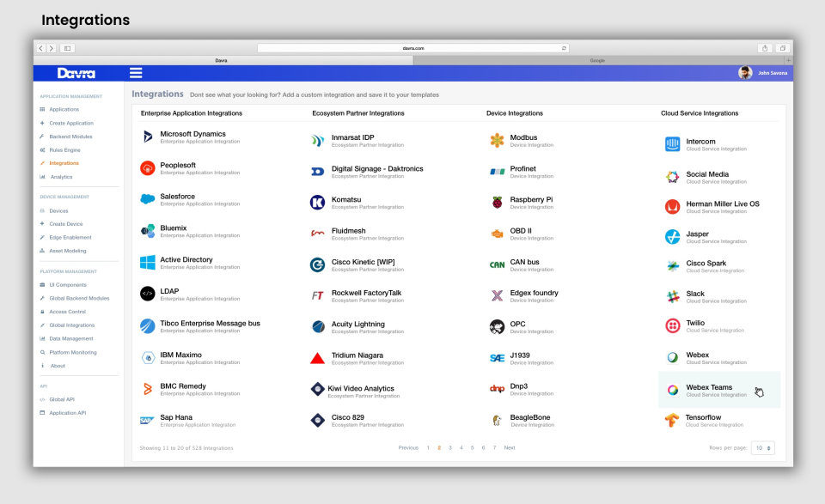Image resolution: width=825 pixels, height=504 pixels.
Task: Click the hamburger menu icon in the header
Action: [x=136, y=72]
